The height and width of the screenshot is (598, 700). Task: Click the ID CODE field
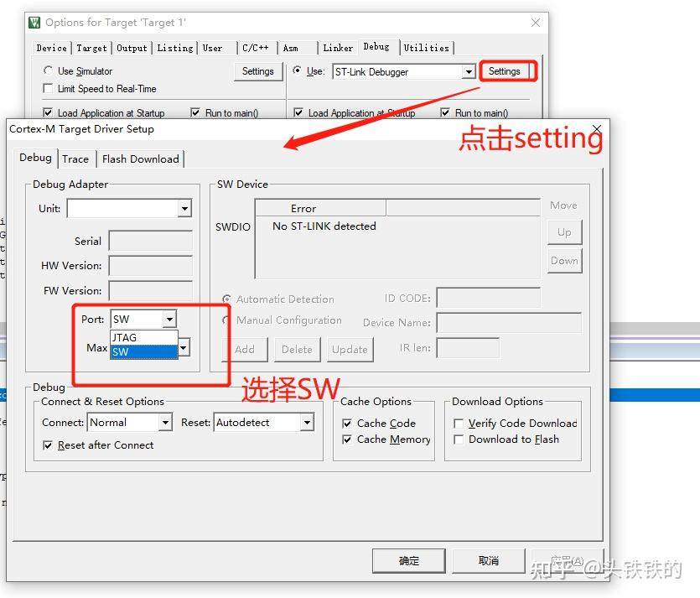(489, 298)
